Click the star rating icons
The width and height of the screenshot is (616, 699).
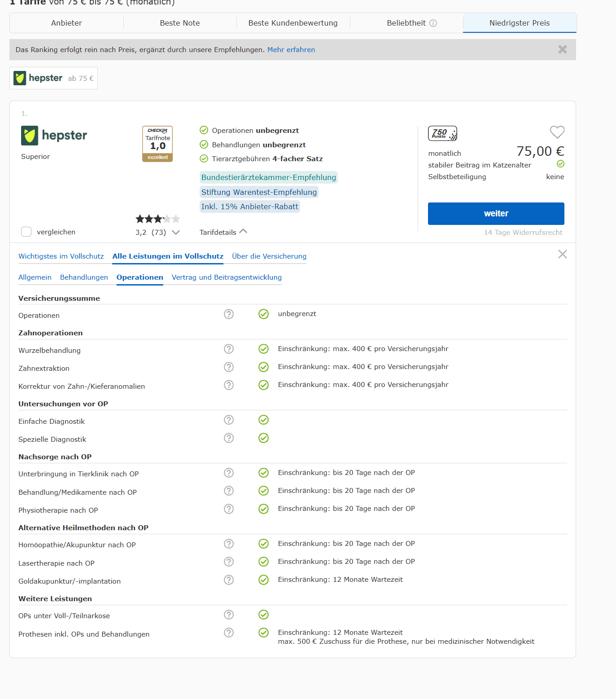click(158, 219)
